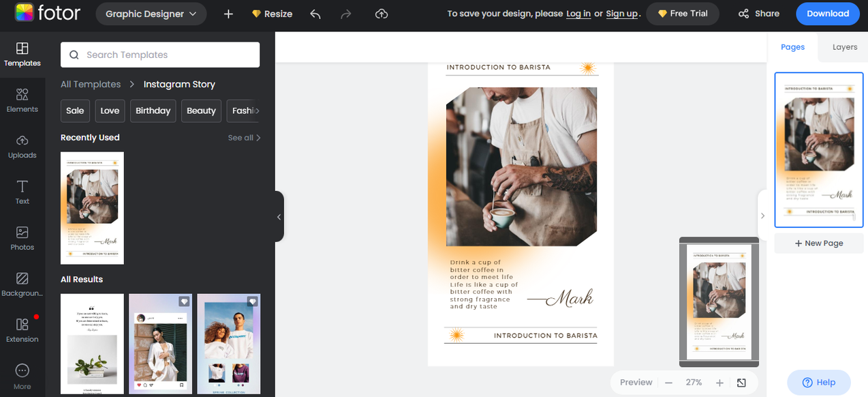Screen dimensions: 868x397
Task: Zoom in with the plus icon
Action: (x=719, y=383)
